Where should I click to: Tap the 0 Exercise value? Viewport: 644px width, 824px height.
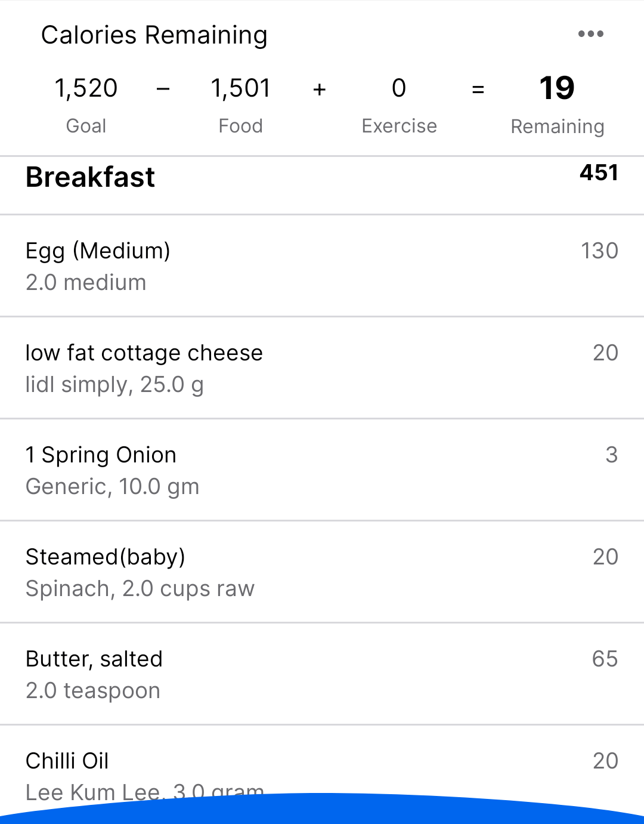pyautogui.click(x=399, y=88)
